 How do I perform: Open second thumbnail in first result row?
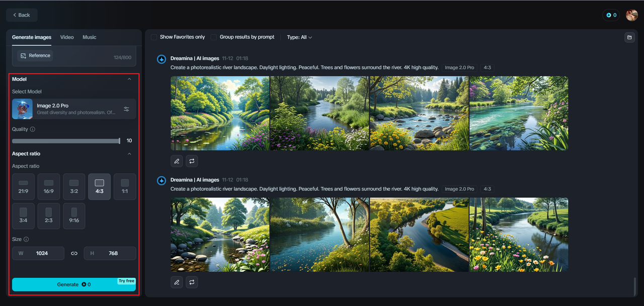[x=319, y=113]
